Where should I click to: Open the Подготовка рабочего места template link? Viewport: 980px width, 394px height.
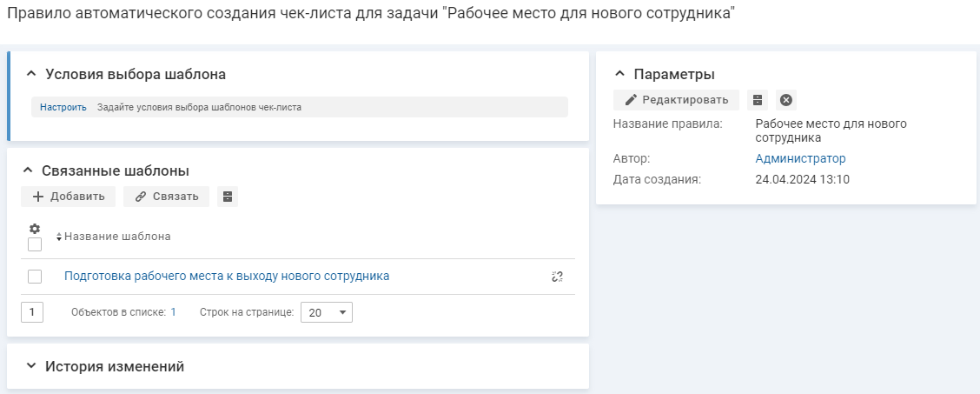(x=227, y=277)
